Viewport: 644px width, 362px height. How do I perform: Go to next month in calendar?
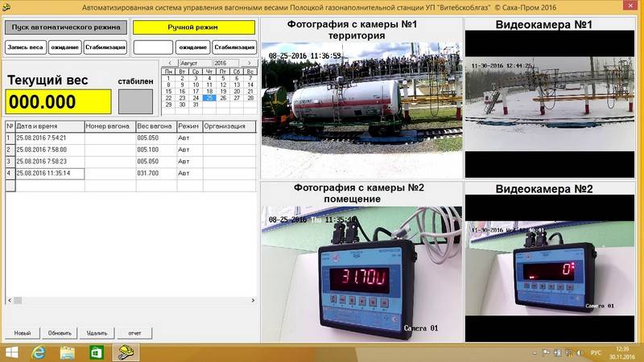pyautogui.click(x=249, y=64)
